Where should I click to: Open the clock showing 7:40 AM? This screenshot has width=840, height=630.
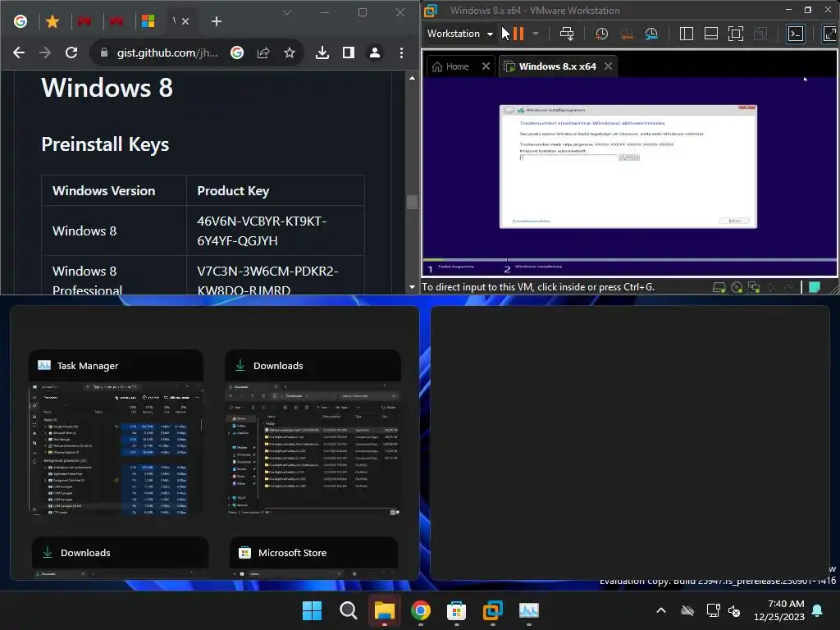779,610
